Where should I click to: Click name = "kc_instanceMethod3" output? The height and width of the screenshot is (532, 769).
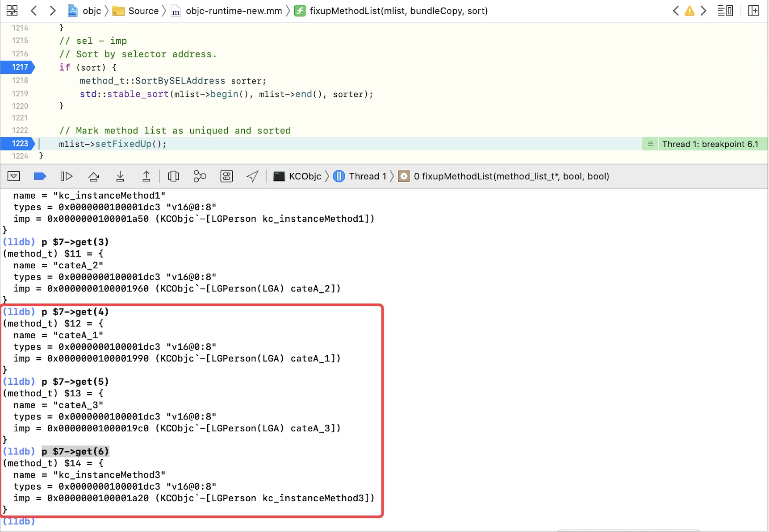point(89,475)
